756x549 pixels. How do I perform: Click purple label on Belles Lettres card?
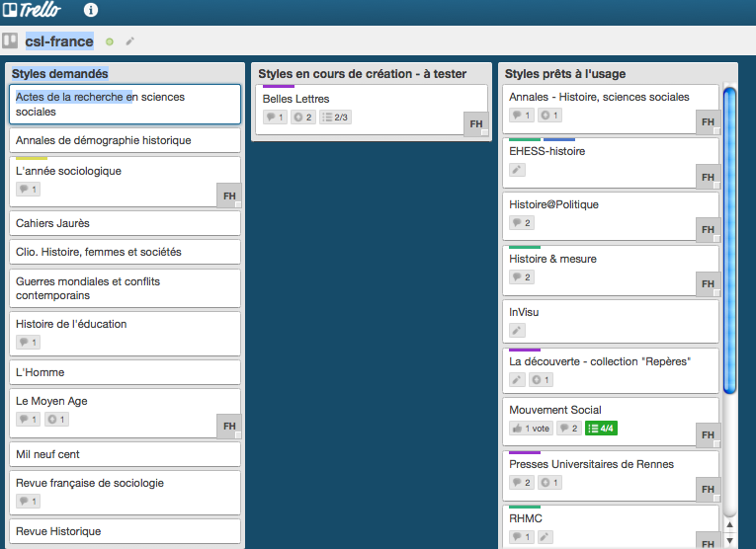(279, 87)
